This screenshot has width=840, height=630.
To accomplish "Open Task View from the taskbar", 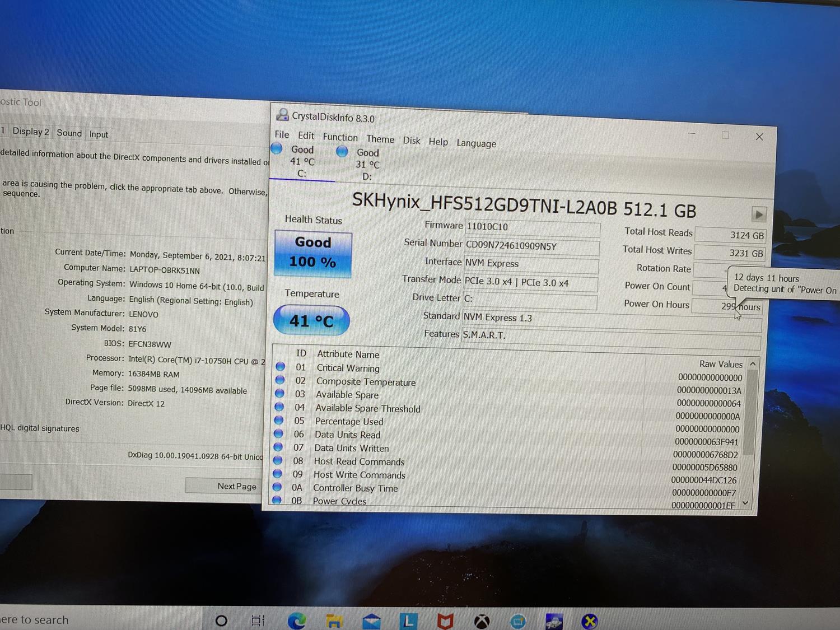I will click(258, 620).
